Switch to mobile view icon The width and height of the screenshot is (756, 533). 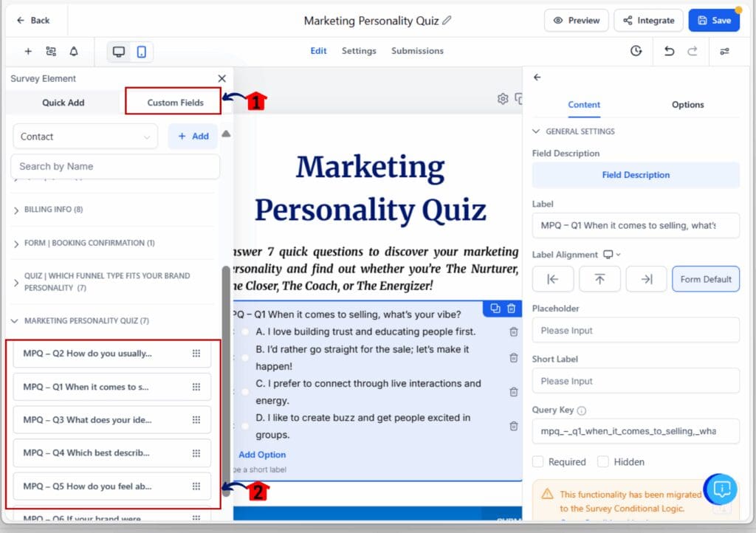pyautogui.click(x=141, y=51)
